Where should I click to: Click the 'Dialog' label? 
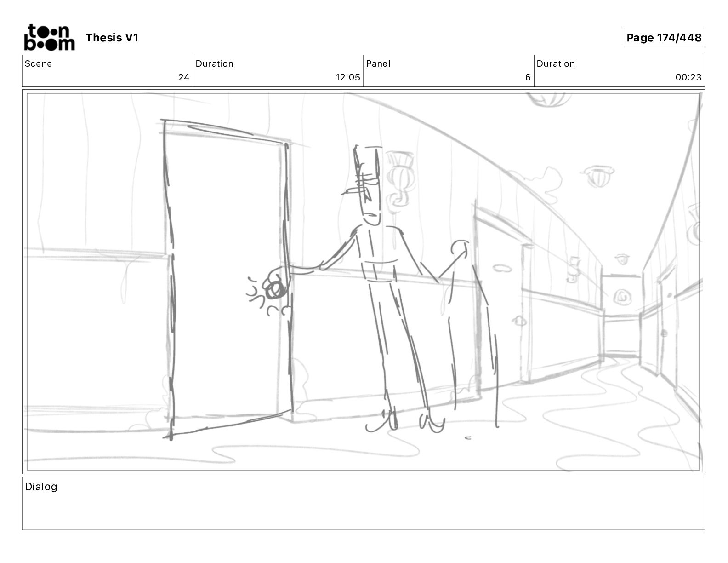pos(41,487)
